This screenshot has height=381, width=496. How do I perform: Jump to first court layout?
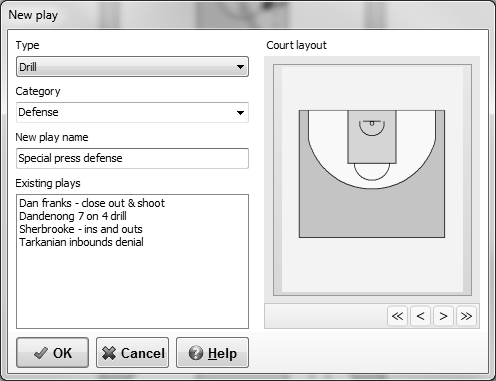pyautogui.click(x=397, y=316)
